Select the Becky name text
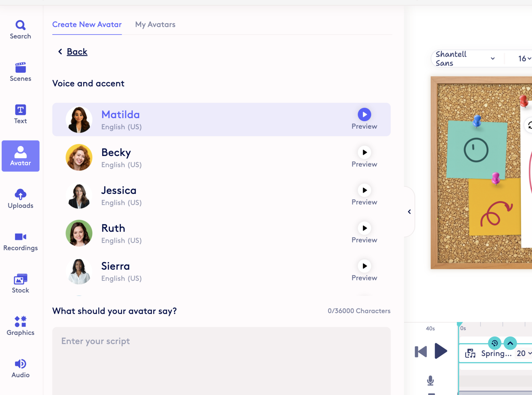This screenshot has width=532, height=395. [x=116, y=152]
